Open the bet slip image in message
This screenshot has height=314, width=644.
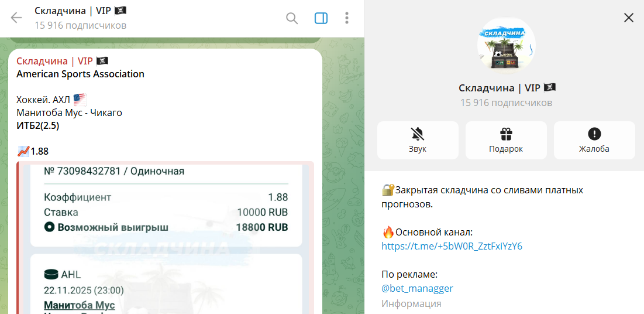point(166,234)
